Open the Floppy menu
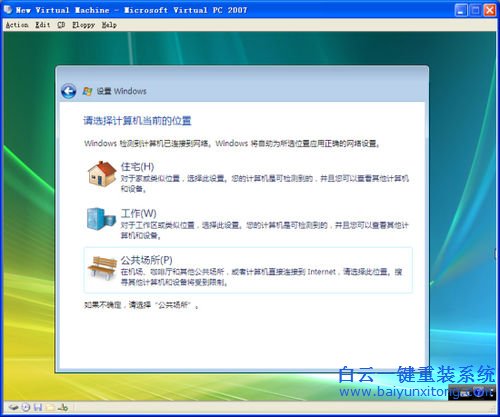Screen dimensions: 500x417 tap(84, 25)
